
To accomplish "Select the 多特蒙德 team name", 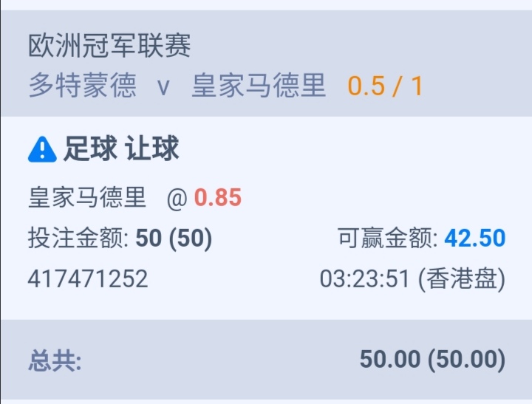I will point(82,86).
